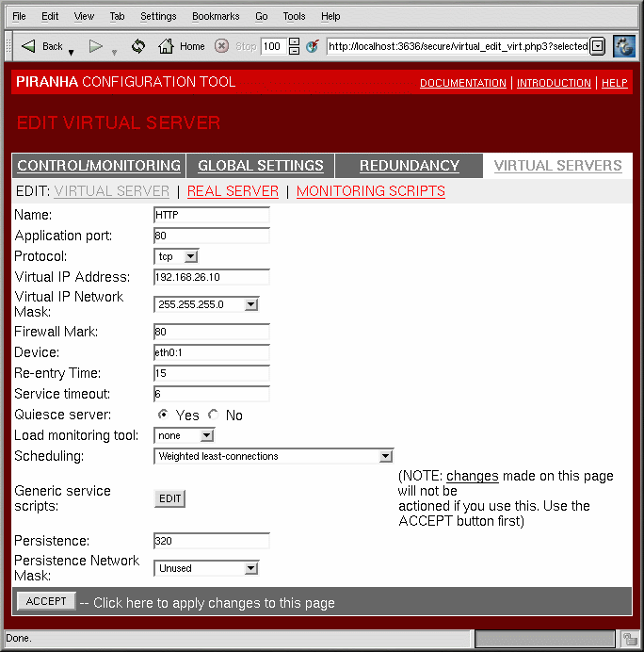Open the Tab menu
644x652 pixels.
point(117,16)
